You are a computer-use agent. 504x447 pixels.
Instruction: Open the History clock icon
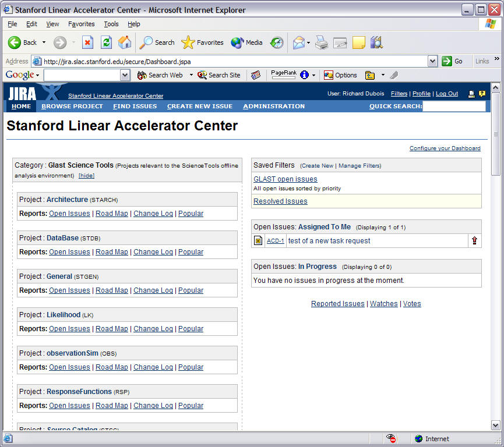pos(277,42)
